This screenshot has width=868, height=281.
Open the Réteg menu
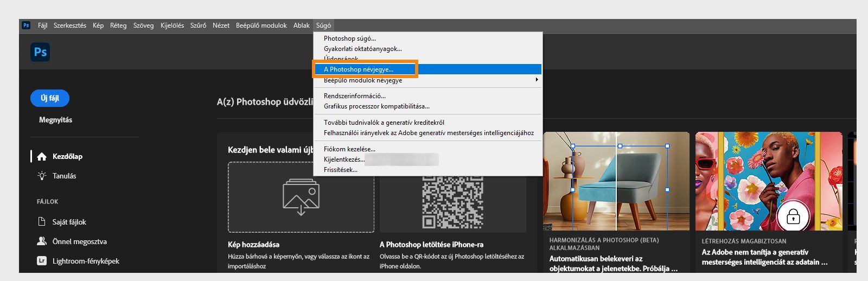[x=118, y=25]
